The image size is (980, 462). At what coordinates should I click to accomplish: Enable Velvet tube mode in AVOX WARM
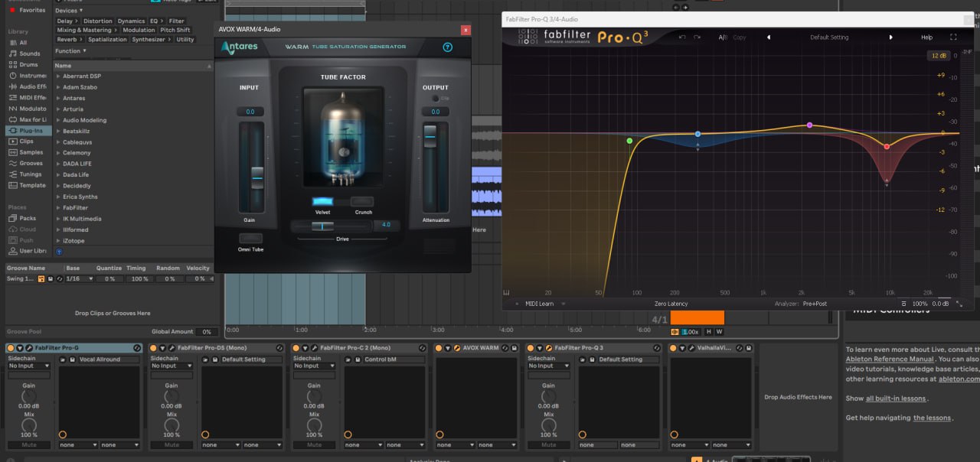pyautogui.click(x=322, y=202)
